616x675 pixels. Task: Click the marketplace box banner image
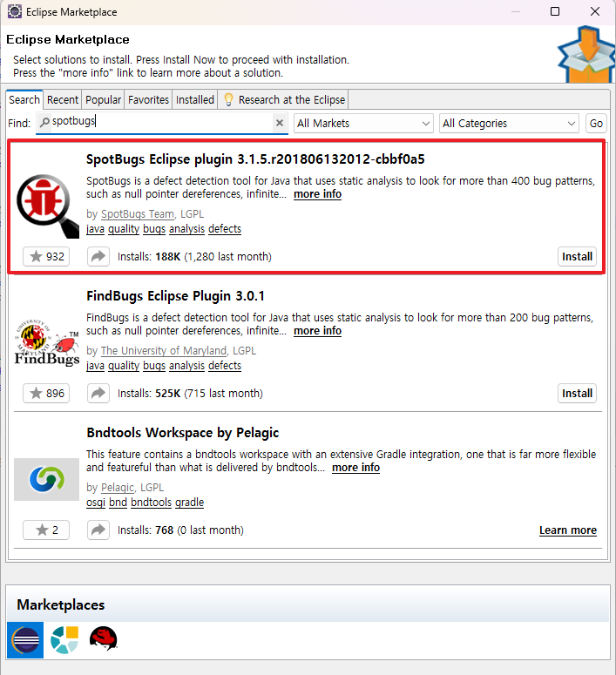pyautogui.click(x=586, y=54)
